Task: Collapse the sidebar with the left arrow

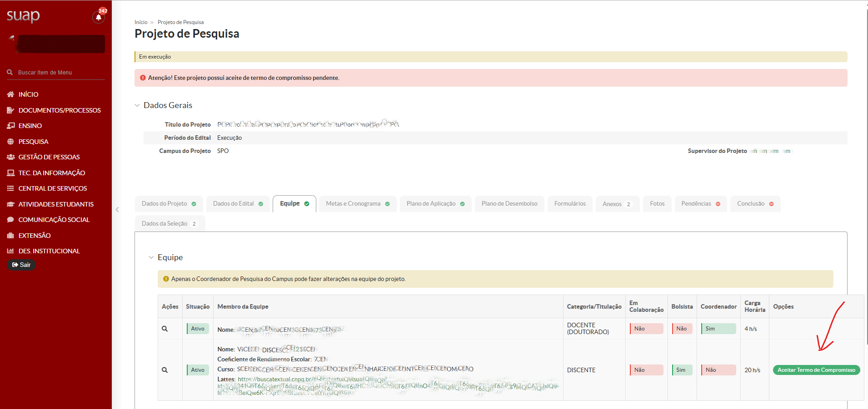Action: click(x=117, y=210)
